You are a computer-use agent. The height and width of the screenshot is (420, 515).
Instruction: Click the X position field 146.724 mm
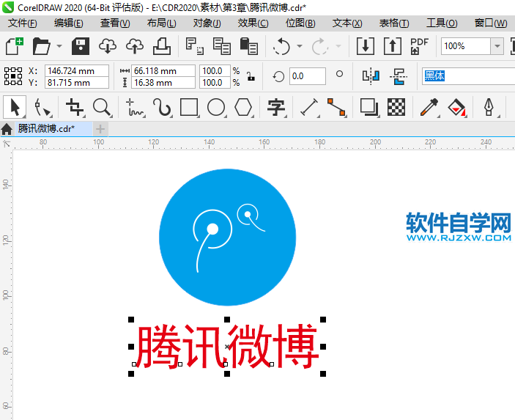pos(76,70)
